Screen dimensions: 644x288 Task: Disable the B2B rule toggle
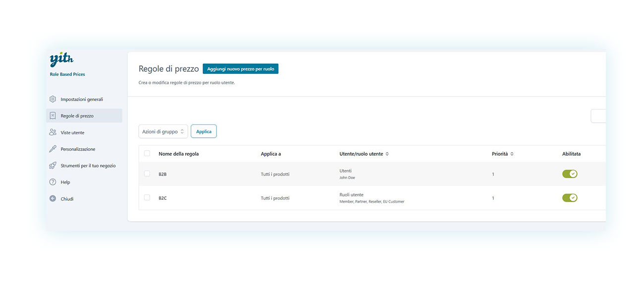point(570,174)
